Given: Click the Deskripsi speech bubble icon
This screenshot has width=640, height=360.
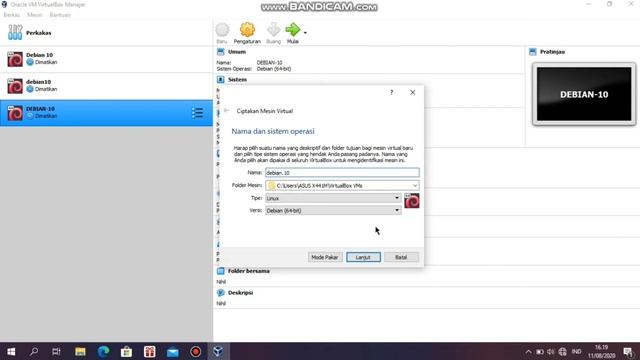Looking at the screenshot, I should [221, 293].
